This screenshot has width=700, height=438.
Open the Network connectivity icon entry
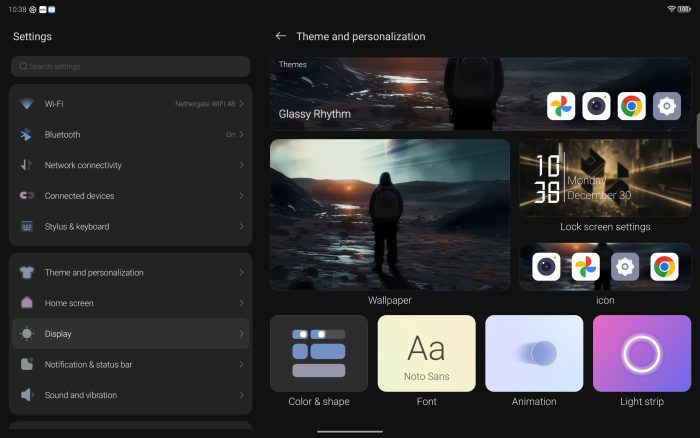tap(27, 165)
